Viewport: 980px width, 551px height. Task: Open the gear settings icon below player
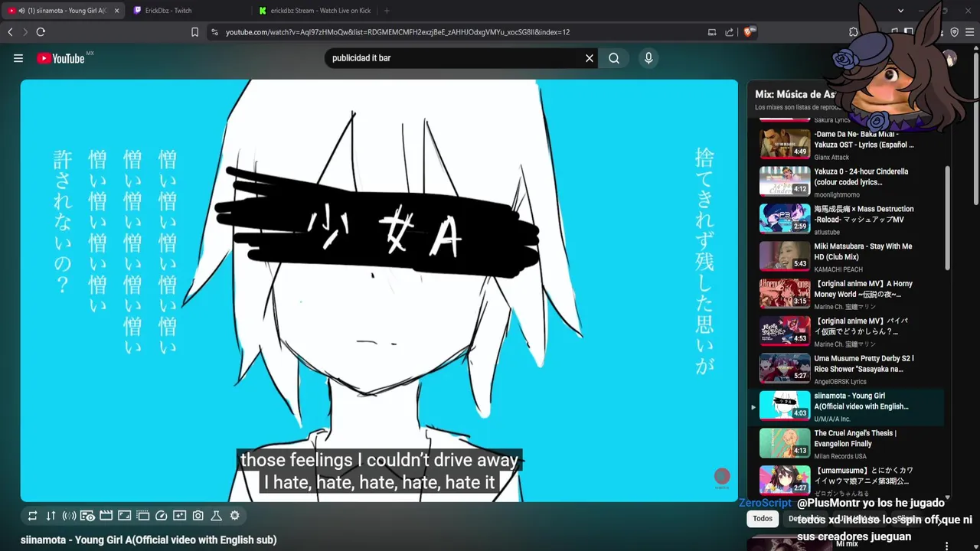click(235, 516)
